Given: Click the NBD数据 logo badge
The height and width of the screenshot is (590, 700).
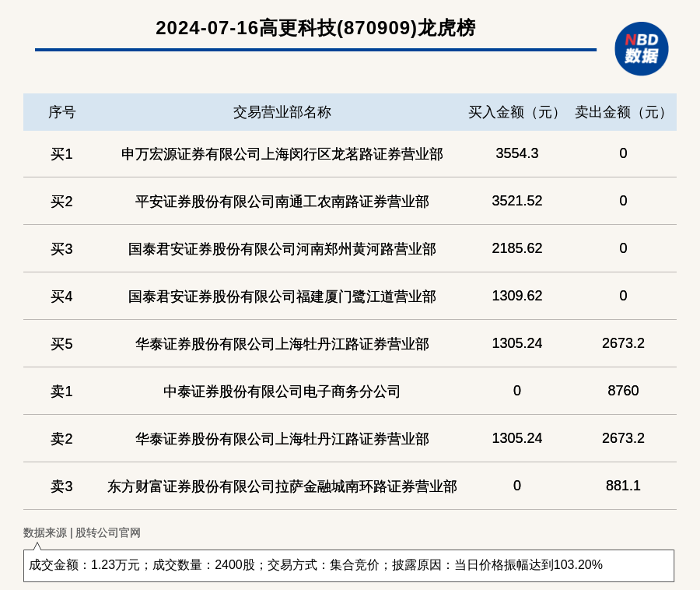Looking at the screenshot, I should click(x=641, y=49).
